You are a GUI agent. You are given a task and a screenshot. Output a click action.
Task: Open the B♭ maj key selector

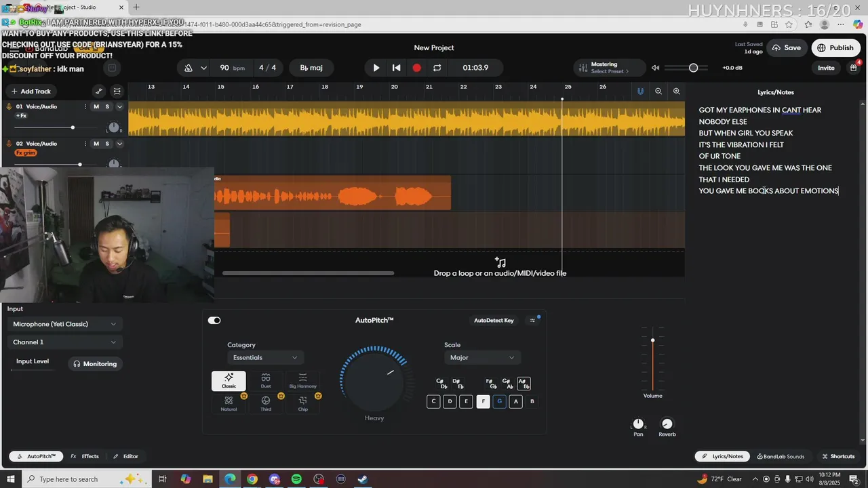pyautogui.click(x=311, y=68)
